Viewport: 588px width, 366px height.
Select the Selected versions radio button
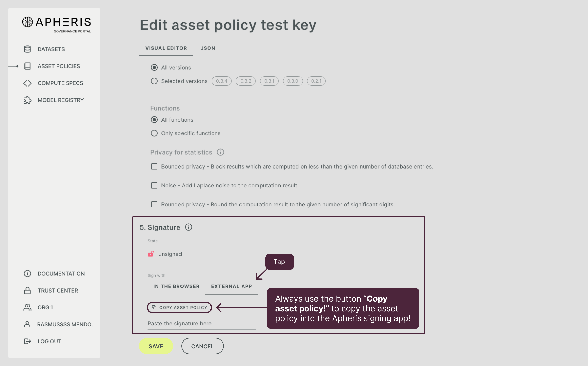154,81
